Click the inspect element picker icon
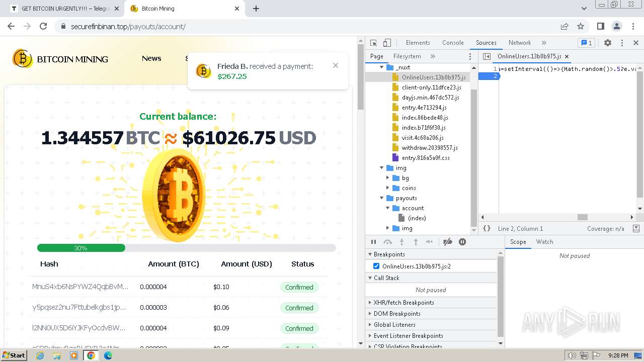 [x=373, y=43]
